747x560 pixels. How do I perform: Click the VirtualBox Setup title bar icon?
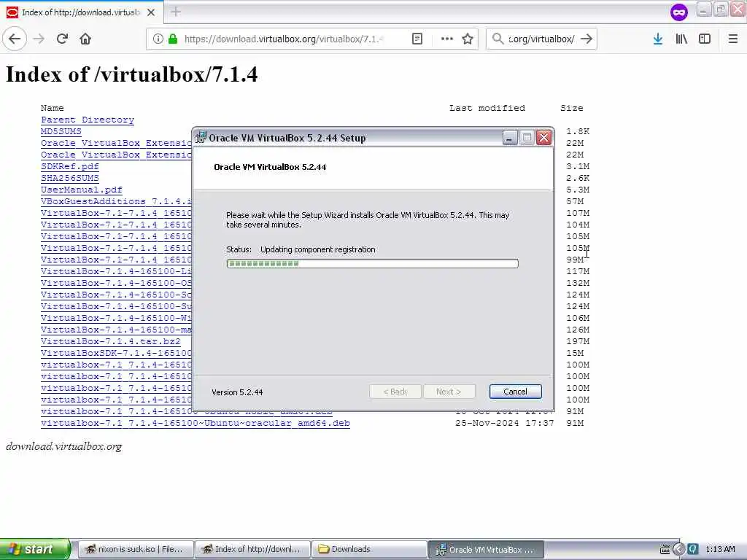tap(201, 137)
